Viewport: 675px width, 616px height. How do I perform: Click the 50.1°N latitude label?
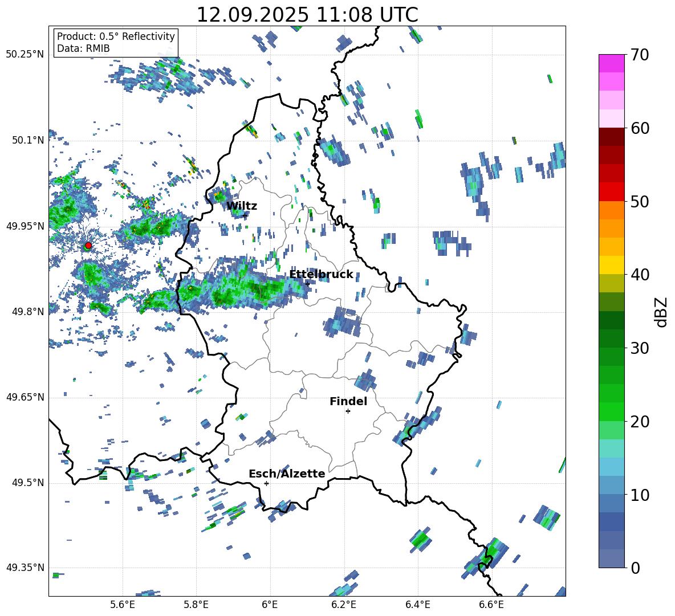click(x=27, y=141)
